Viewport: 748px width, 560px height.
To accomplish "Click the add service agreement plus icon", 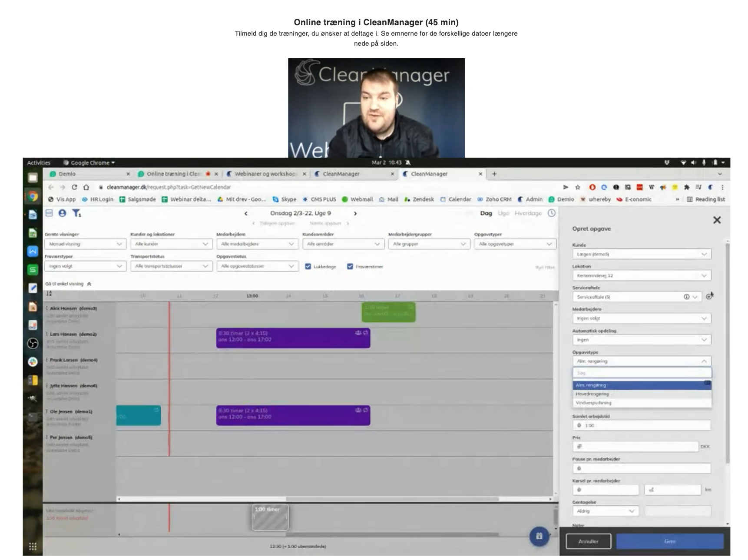I will click(x=709, y=296).
